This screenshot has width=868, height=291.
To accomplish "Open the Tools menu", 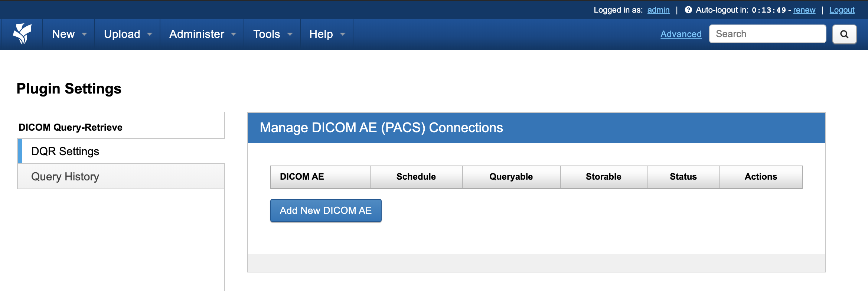I will coord(272,34).
